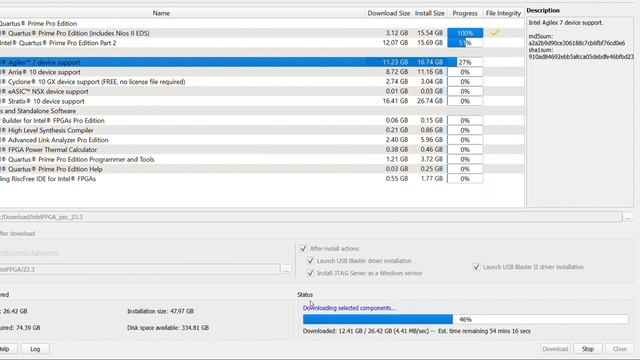Viewport: 640px width, 360px height.
Task: Open install directory browse button
Action: (286, 269)
